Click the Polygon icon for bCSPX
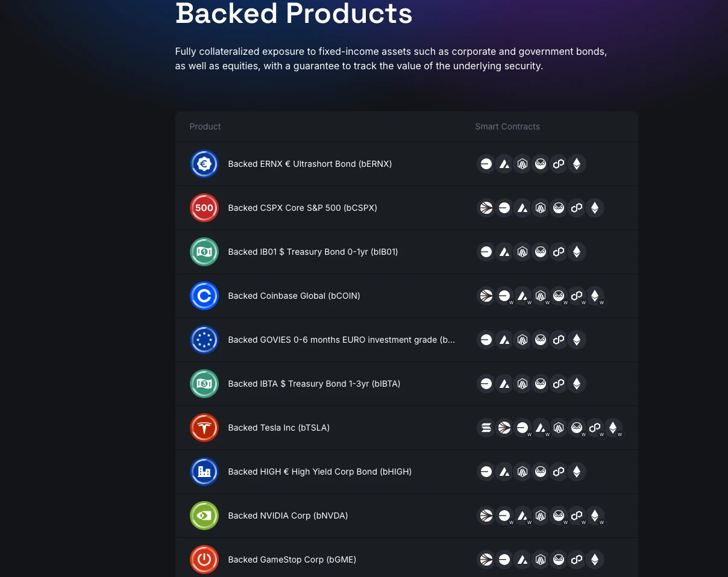 click(577, 208)
